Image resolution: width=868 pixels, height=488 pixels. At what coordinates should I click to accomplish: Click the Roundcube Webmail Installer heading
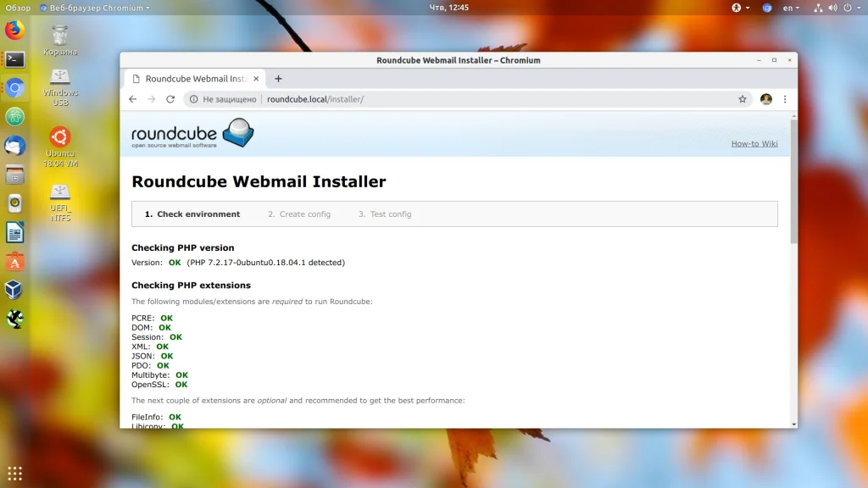[x=259, y=181]
